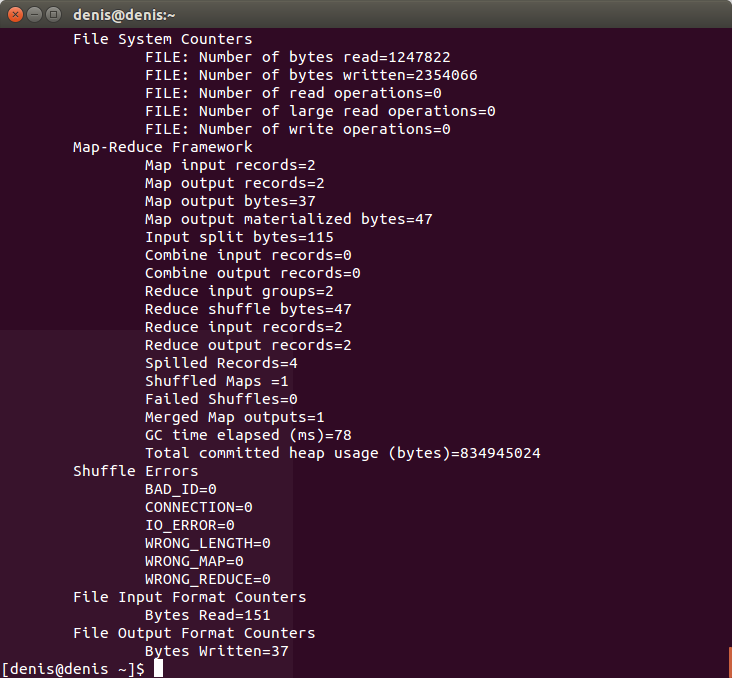Click the terminal cursor at the prompt

[159, 668]
